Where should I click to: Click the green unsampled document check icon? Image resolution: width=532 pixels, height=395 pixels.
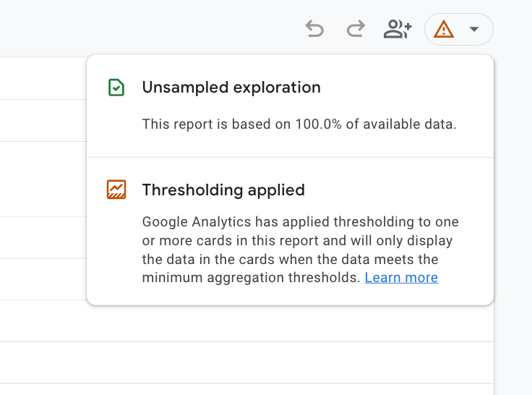pos(116,88)
